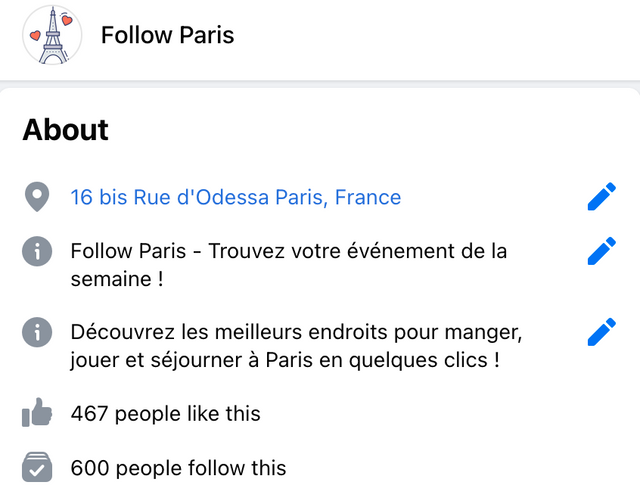Click the followers checkmark box icon
Image resolution: width=640 pixels, height=495 pixels.
(x=37, y=467)
